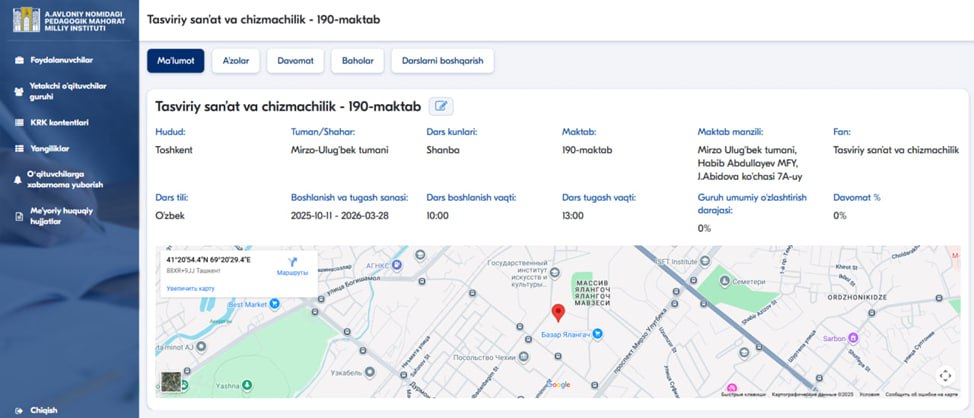Click the 'Маршруты' directions link on map
The width and height of the screenshot is (974, 418).
[292, 272]
